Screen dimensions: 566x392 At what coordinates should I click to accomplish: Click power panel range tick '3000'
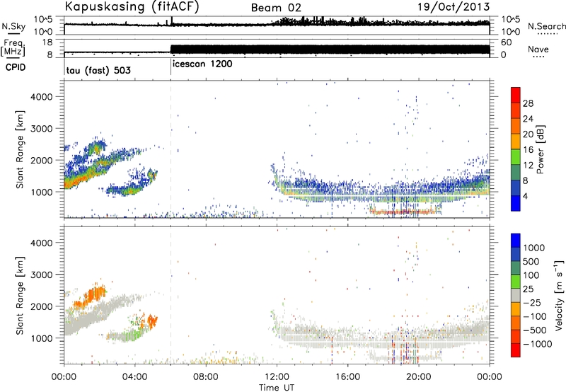pyautogui.click(x=41, y=129)
